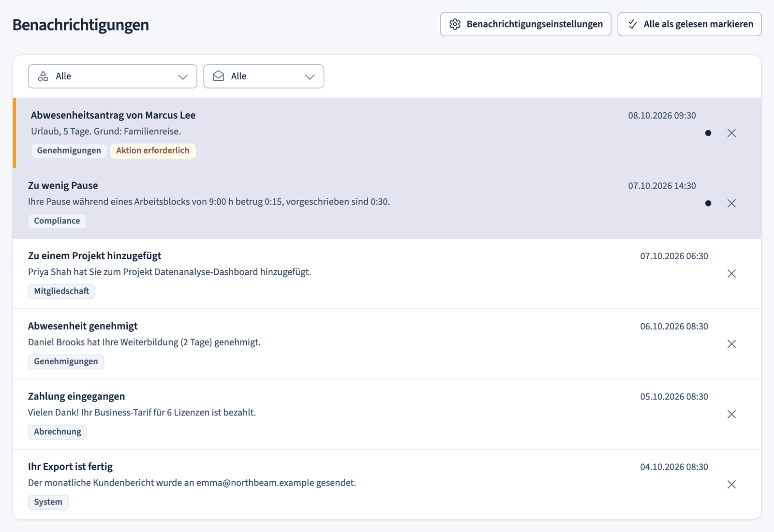Open the Zahlung eingegangen title
The width and height of the screenshot is (774, 532).
76,396
